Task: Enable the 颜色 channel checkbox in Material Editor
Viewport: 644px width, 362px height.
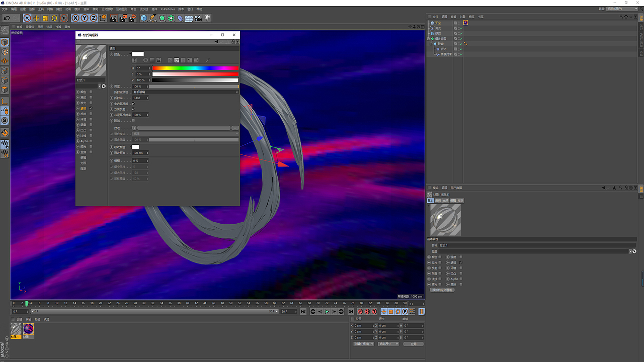Action: pyautogui.click(x=91, y=92)
